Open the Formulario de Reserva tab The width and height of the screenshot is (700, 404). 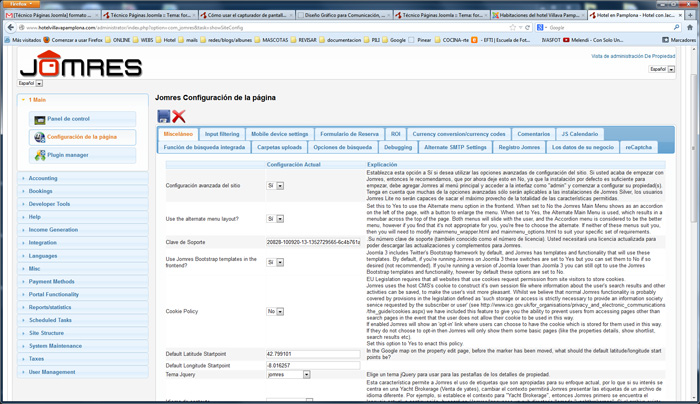[349, 134]
